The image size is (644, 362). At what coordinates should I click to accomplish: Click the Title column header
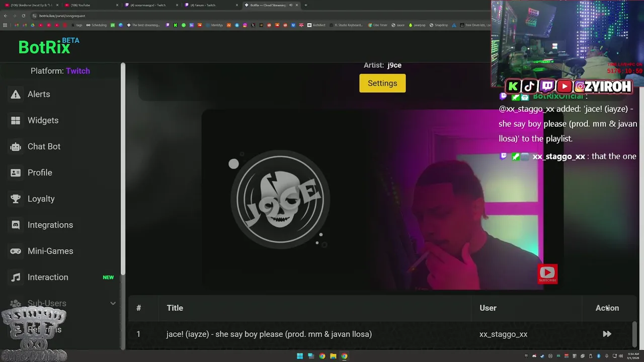click(175, 308)
